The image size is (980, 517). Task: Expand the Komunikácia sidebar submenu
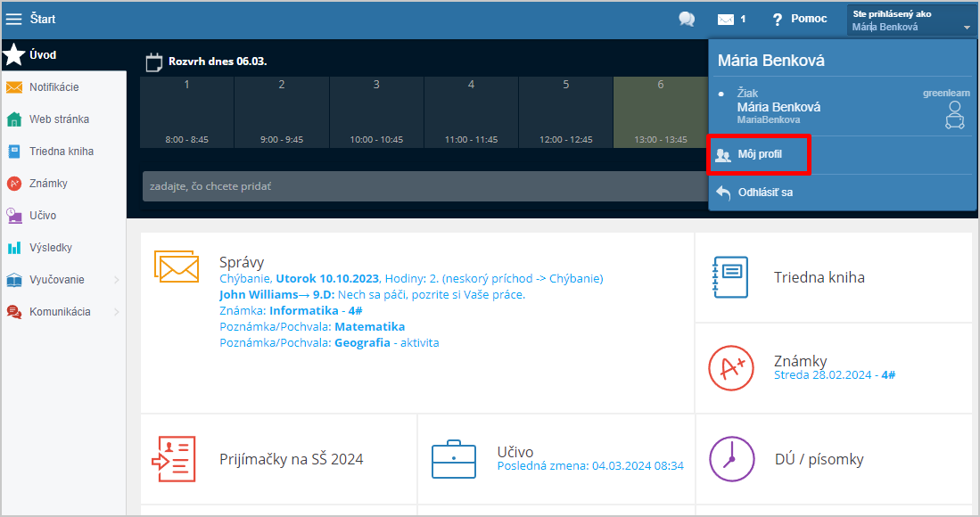(x=117, y=312)
